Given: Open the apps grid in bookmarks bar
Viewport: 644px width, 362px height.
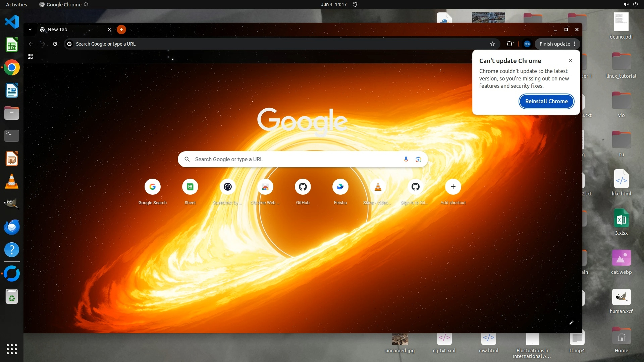Looking at the screenshot, I should 30,56.
